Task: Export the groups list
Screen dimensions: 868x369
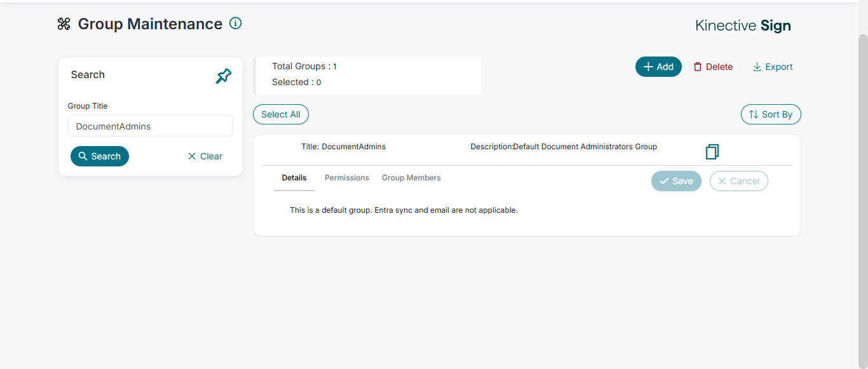Action: click(x=773, y=67)
